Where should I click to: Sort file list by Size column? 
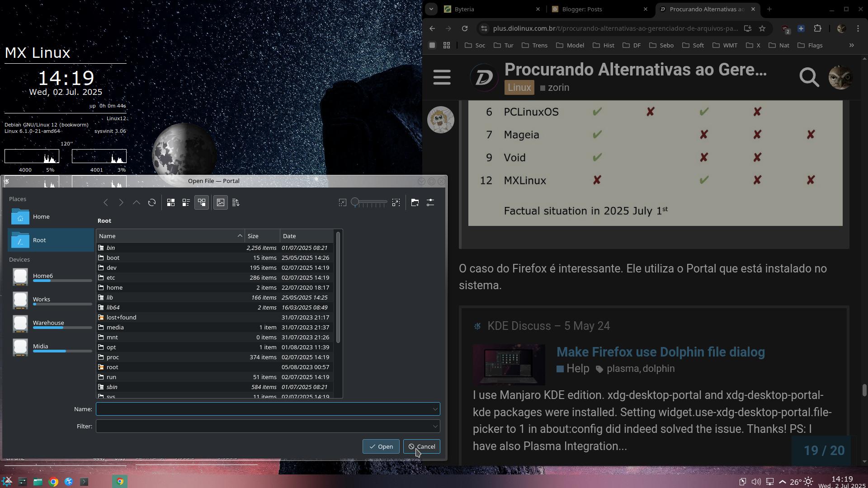coord(262,236)
